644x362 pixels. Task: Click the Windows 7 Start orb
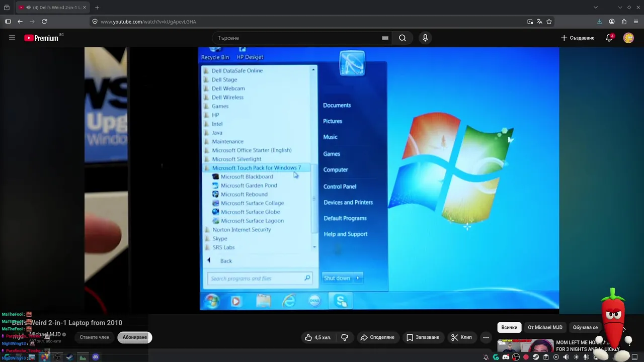(212, 301)
